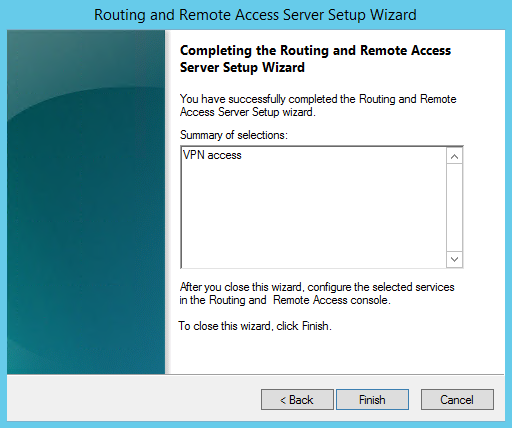Click the Finish button
512x428 pixels.
[x=372, y=399]
